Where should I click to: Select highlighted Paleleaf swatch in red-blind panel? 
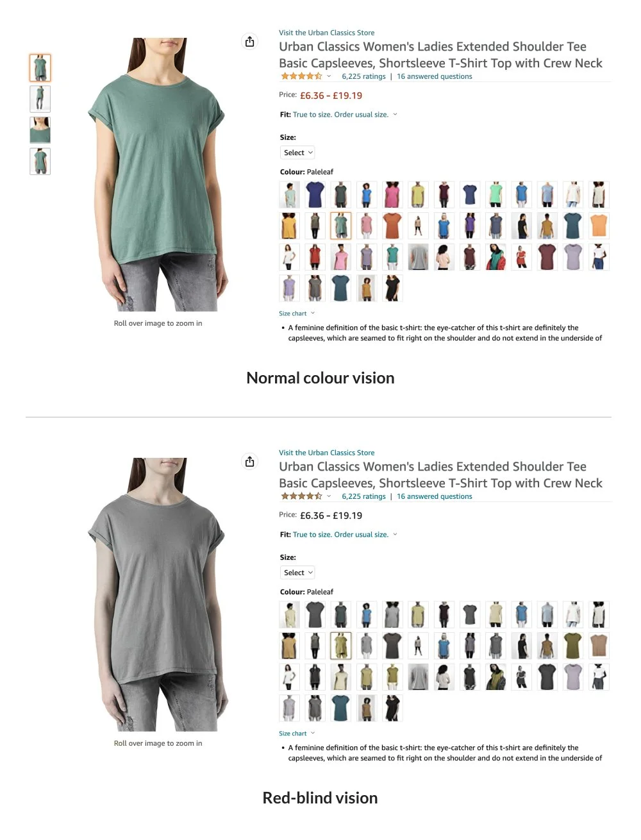(x=340, y=646)
